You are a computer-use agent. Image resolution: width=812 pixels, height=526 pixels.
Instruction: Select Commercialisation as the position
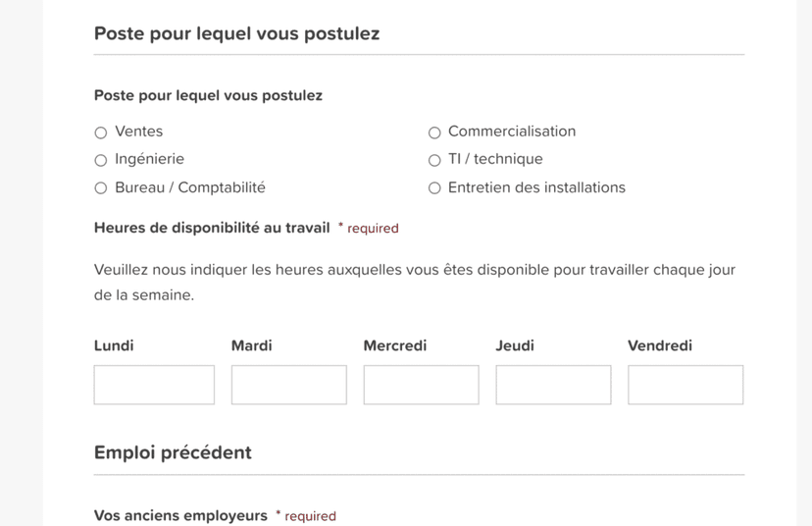click(x=434, y=132)
